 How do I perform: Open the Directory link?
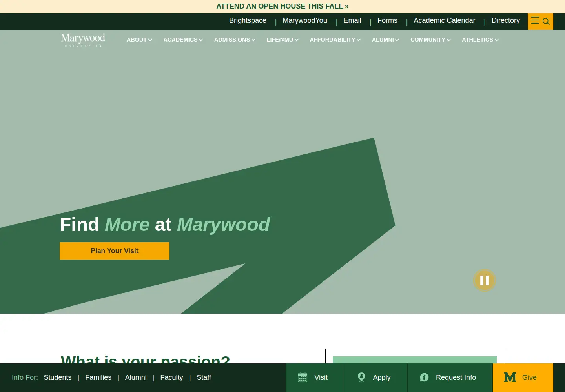[506, 20]
